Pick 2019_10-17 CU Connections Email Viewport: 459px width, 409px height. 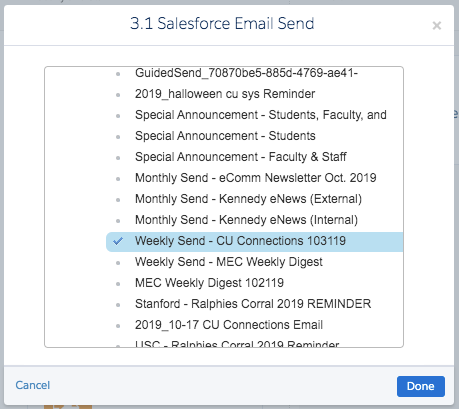pyautogui.click(x=229, y=325)
